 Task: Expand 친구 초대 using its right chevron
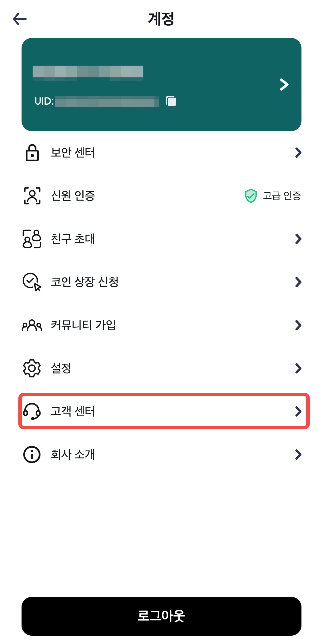pyautogui.click(x=298, y=239)
